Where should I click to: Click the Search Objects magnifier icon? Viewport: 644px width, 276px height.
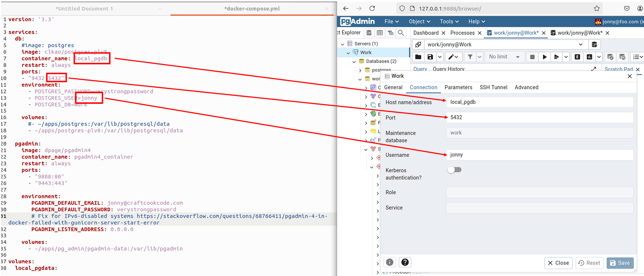[x=401, y=33]
